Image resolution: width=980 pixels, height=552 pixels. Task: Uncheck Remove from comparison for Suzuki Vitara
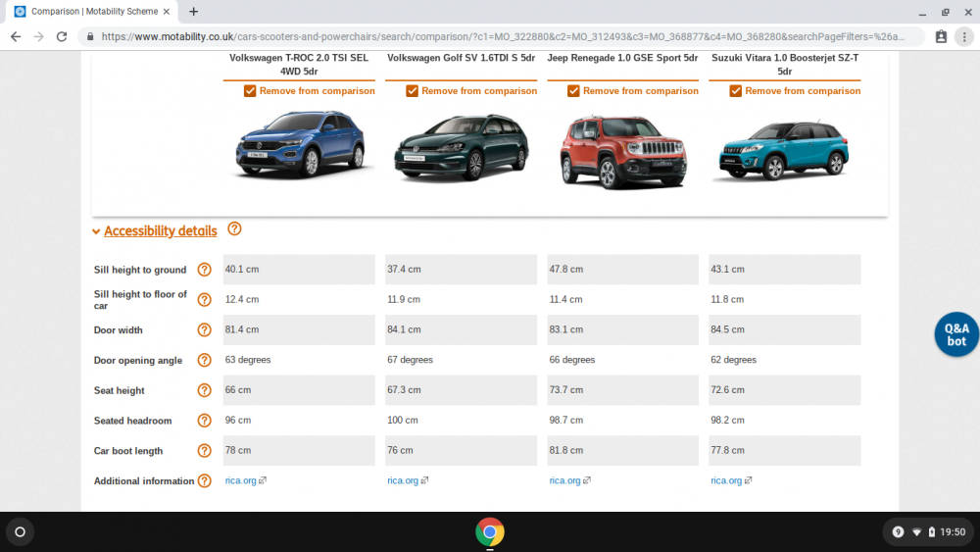[736, 90]
